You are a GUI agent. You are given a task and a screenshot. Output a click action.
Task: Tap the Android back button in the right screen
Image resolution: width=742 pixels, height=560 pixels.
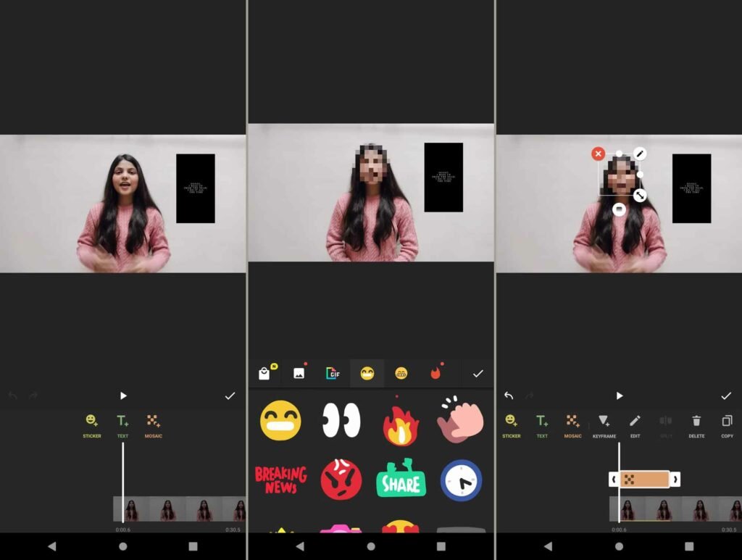click(x=548, y=546)
